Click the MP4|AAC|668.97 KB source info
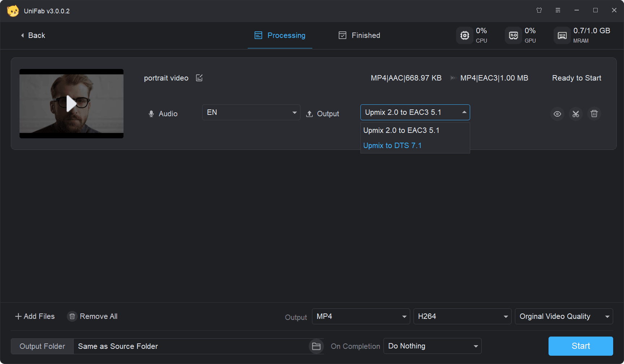 click(x=406, y=78)
